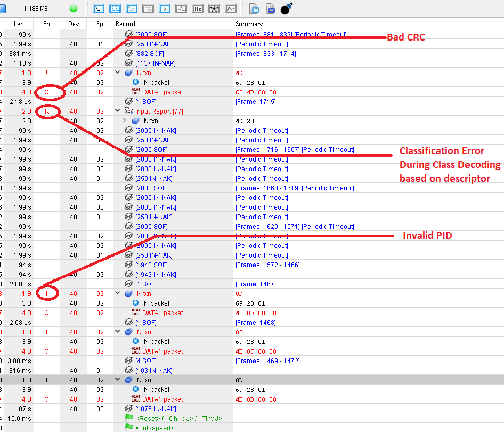Screen dimensions: 504x432
Task: Collapse the Input Report [77] row
Action: point(118,110)
